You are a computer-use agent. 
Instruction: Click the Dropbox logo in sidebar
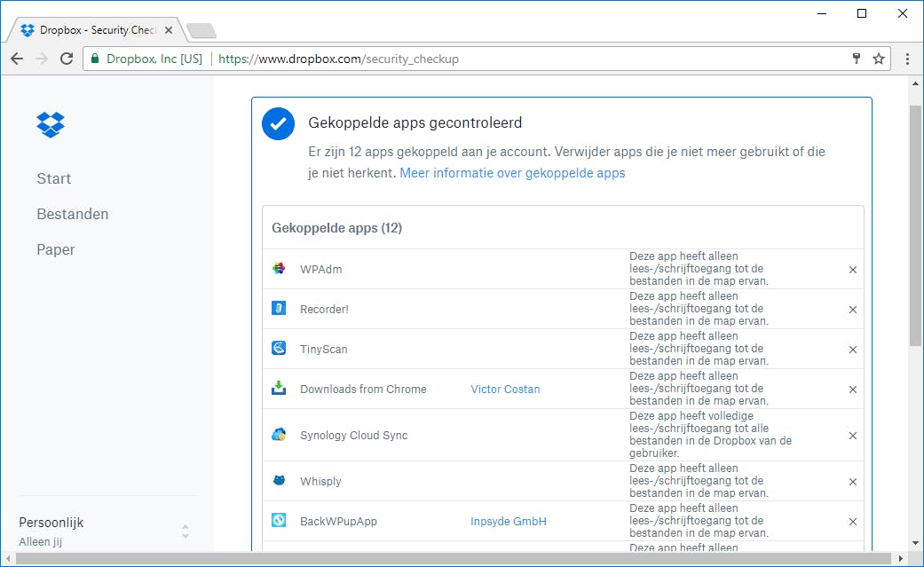[51, 124]
